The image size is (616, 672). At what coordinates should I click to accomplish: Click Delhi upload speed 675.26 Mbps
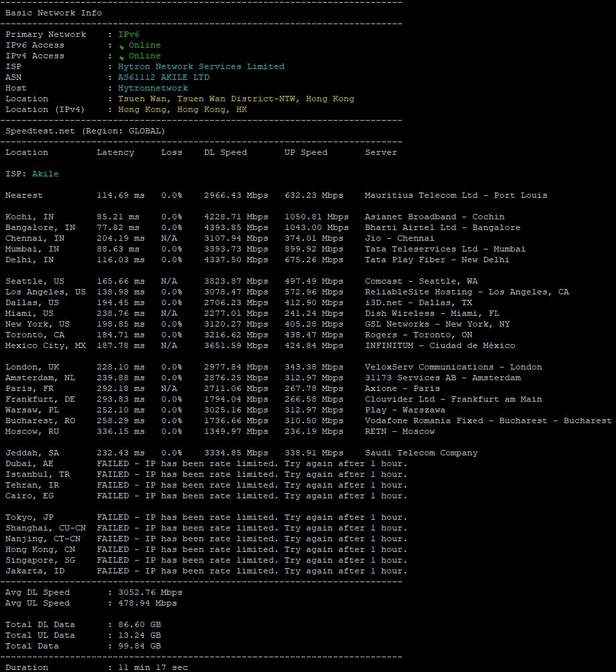tap(314, 260)
